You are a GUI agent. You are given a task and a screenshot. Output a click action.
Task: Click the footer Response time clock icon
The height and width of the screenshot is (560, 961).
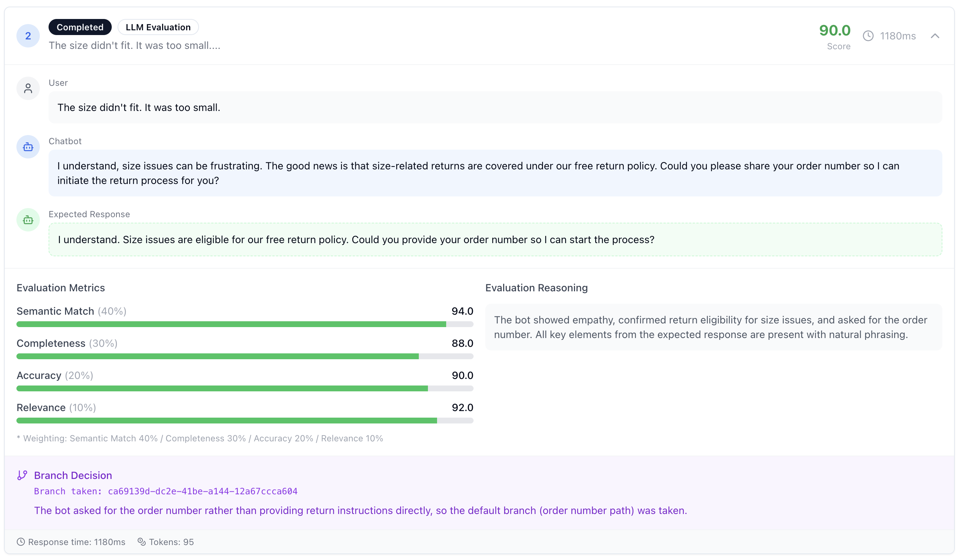[x=21, y=542]
